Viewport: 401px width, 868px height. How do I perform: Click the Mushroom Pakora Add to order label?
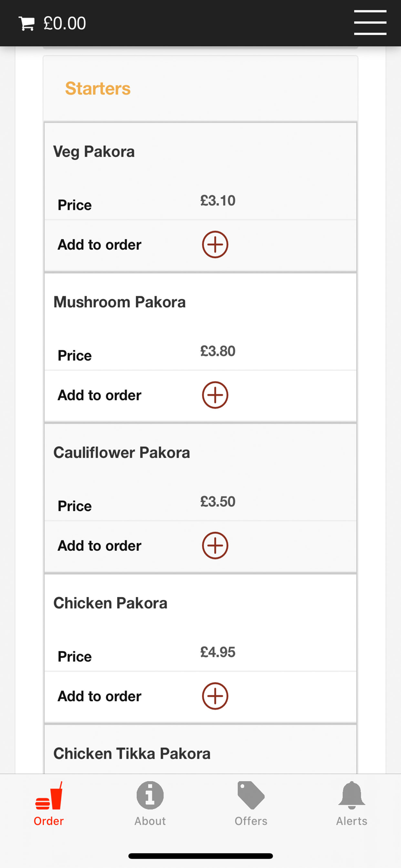[100, 395]
